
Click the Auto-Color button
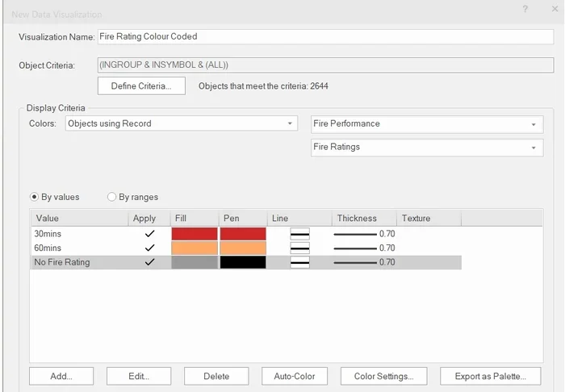point(294,376)
